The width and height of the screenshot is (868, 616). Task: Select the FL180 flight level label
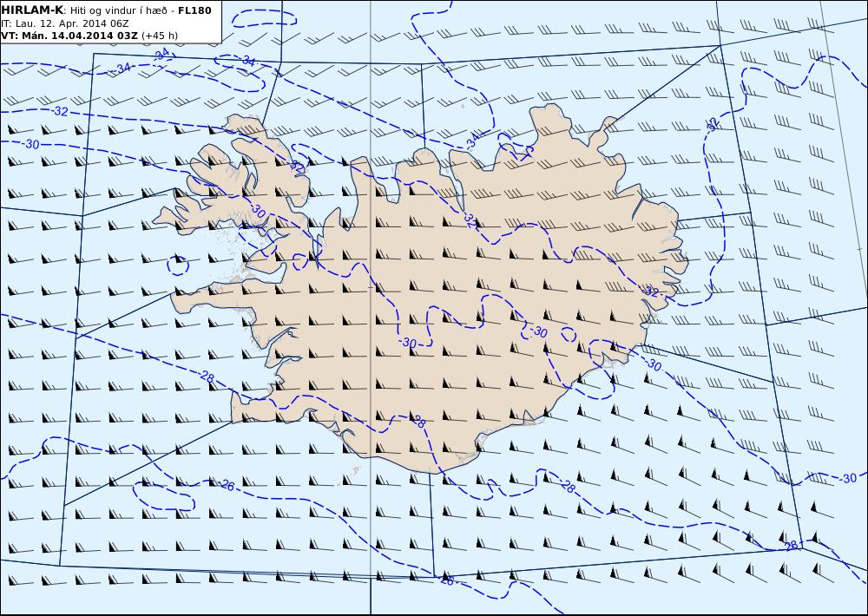(x=194, y=10)
